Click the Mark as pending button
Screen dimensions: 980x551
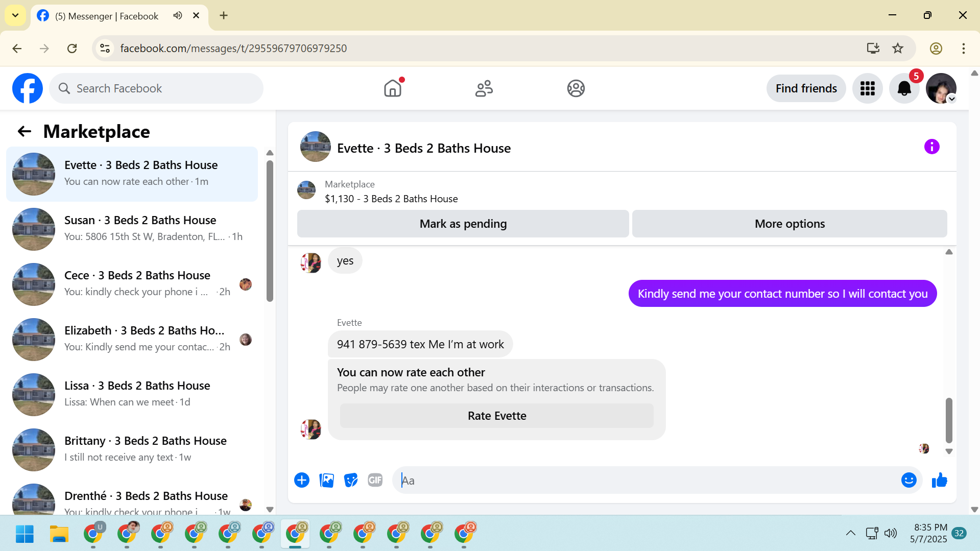point(463,224)
